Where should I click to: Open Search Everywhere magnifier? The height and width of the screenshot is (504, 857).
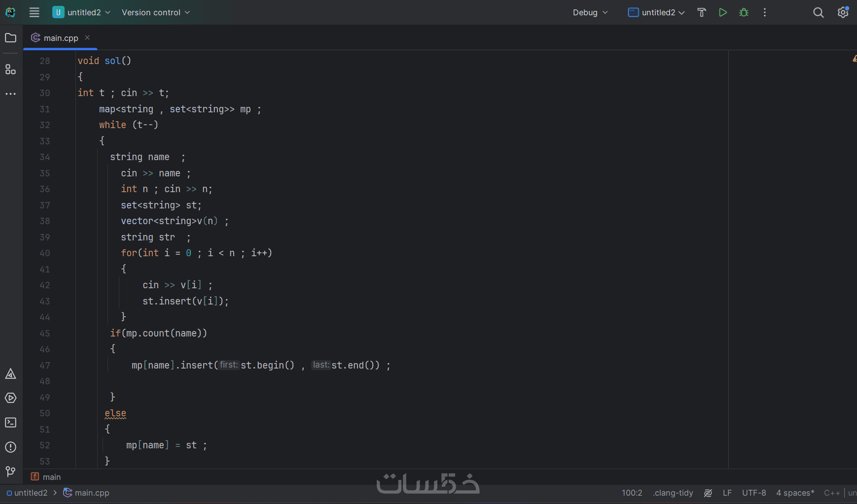click(x=819, y=12)
